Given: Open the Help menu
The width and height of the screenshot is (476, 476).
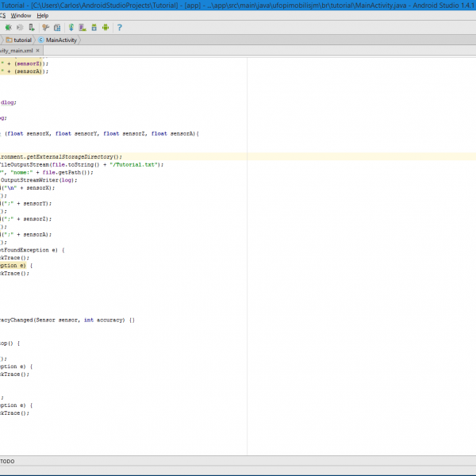Looking at the screenshot, I should 43,15.
